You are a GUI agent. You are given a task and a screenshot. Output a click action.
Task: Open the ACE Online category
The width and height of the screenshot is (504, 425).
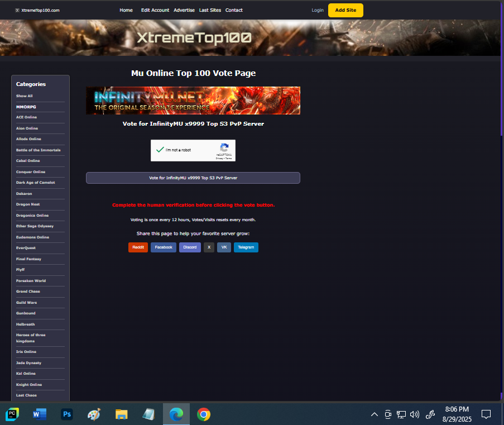click(26, 117)
